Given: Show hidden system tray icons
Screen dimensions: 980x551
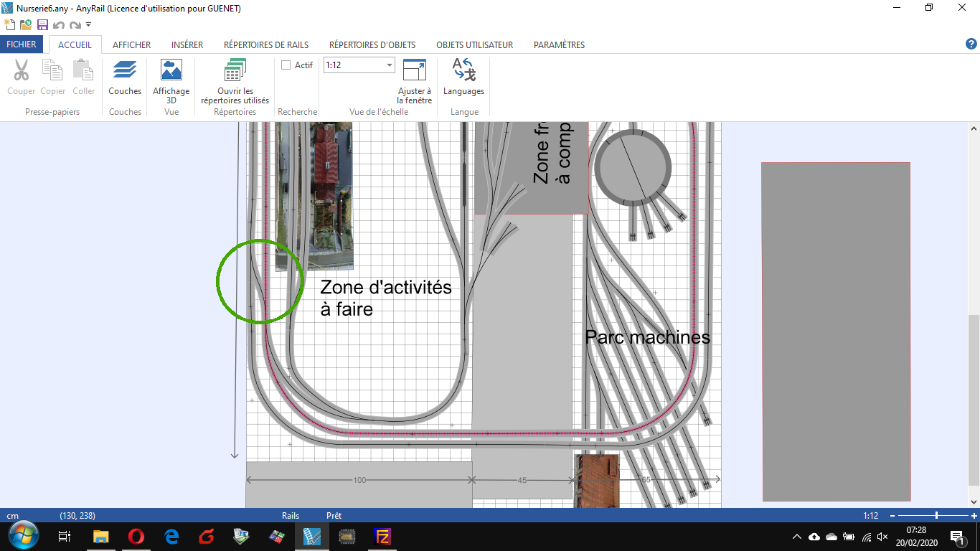Looking at the screenshot, I should (796, 537).
